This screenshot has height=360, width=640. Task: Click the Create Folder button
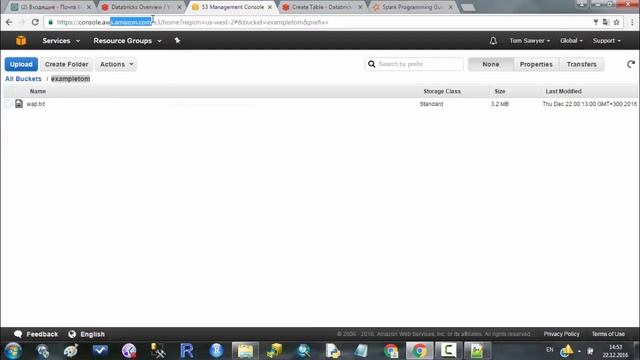click(x=67, y=64)
